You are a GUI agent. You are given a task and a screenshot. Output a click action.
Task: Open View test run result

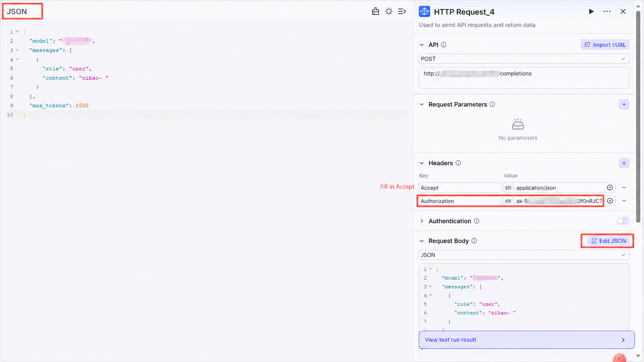[527, 340]
